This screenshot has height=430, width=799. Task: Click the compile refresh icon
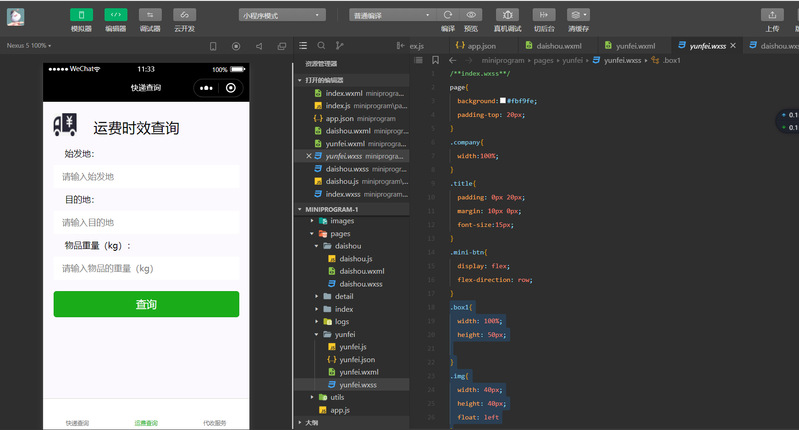click(x=448, y=15)
